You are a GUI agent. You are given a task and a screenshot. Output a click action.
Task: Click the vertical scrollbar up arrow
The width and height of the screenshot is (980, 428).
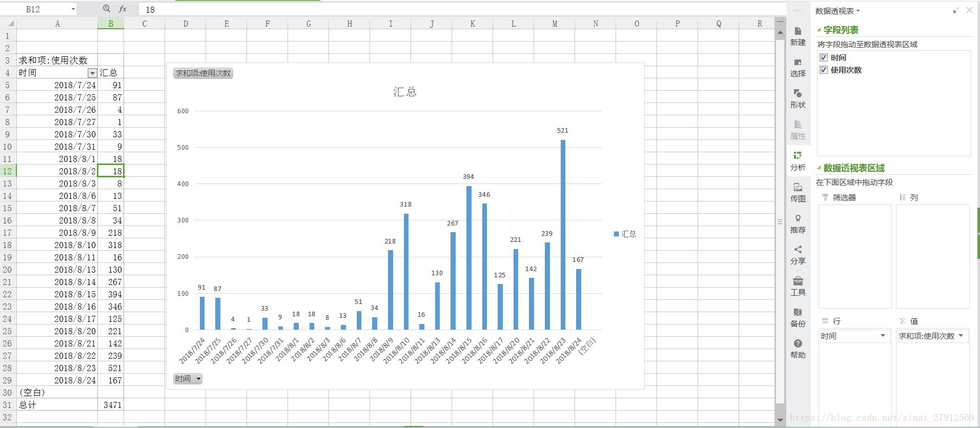pos(780,32)
